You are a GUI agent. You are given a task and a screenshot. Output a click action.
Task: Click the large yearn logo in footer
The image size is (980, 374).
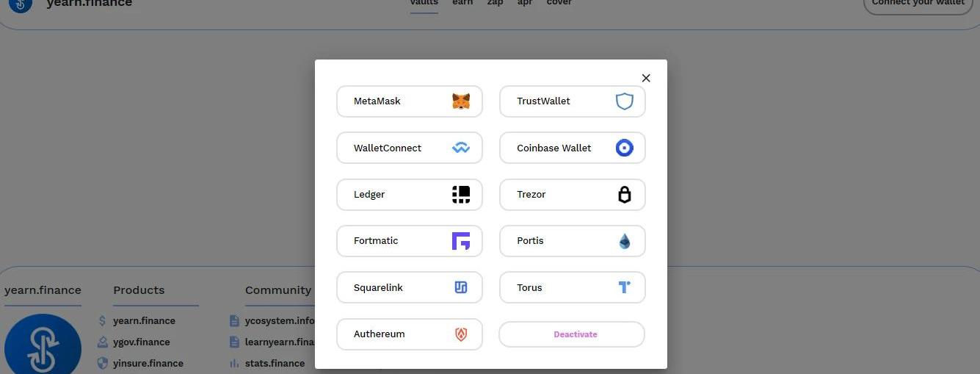coord(43,345)
